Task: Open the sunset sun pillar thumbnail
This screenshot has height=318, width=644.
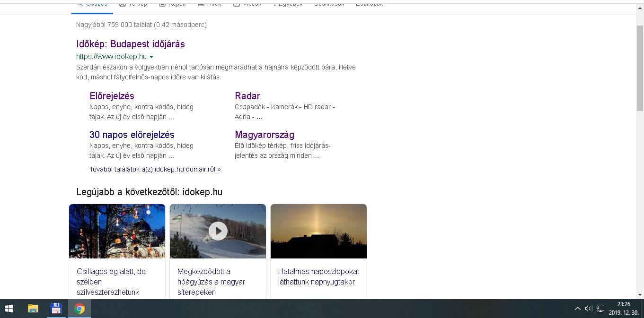Action: (318, 232)
